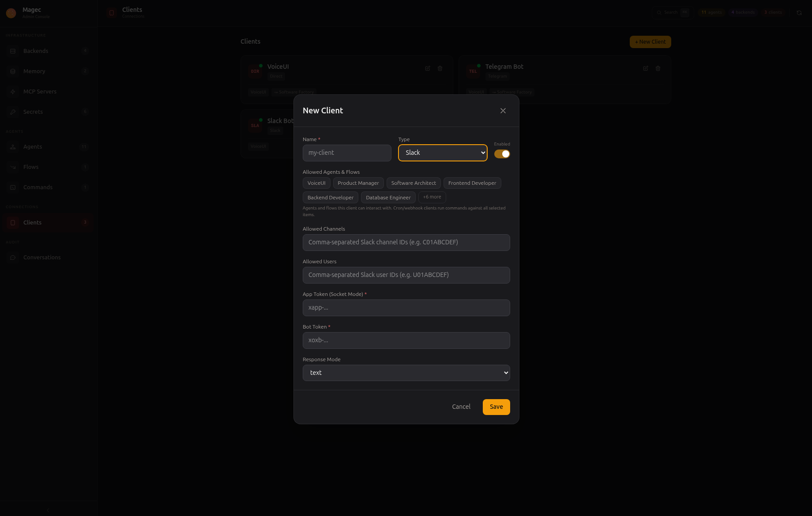
Task: Focus the Allowed Channels text field
Action: pyautogui.click(x=406, y=243)
